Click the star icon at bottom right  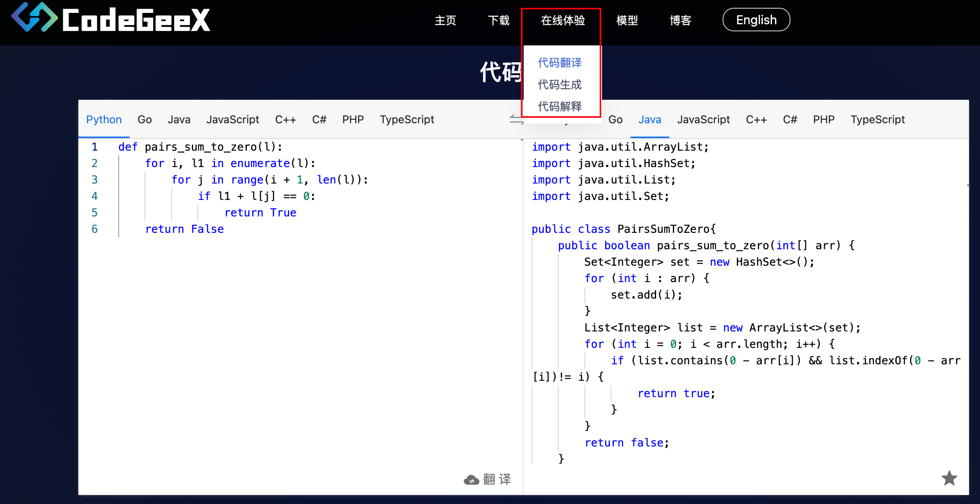[x=949, y=478]
